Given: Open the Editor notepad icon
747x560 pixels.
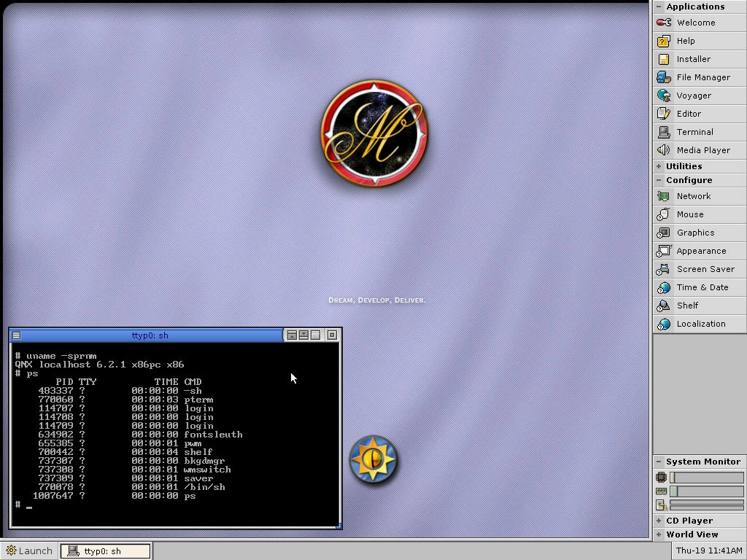Looking at the screenshot, I should click(x=664, y=113).
